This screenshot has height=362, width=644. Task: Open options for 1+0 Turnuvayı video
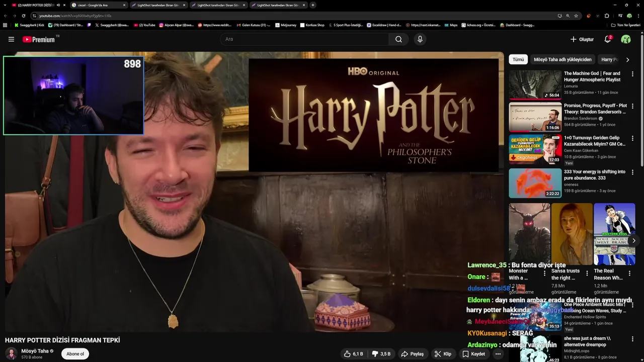(632, 138)
